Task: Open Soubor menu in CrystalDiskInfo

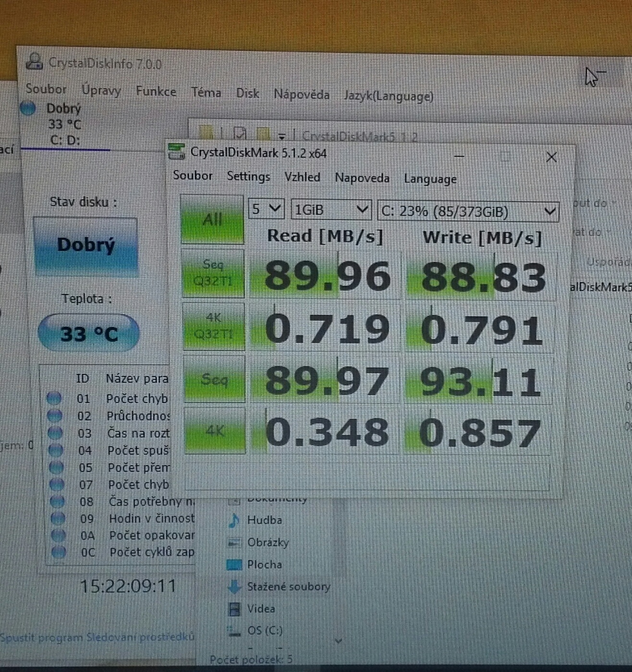Action: tap(46, 89)
